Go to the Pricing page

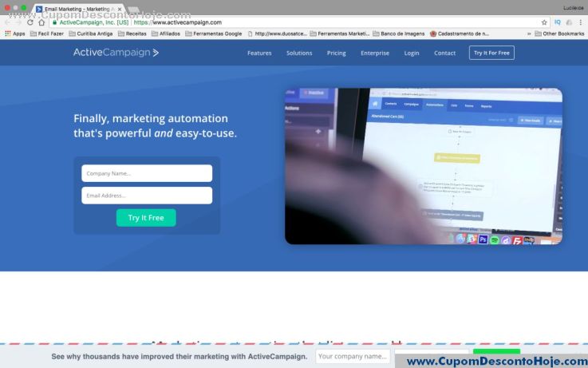coord(337,53)
